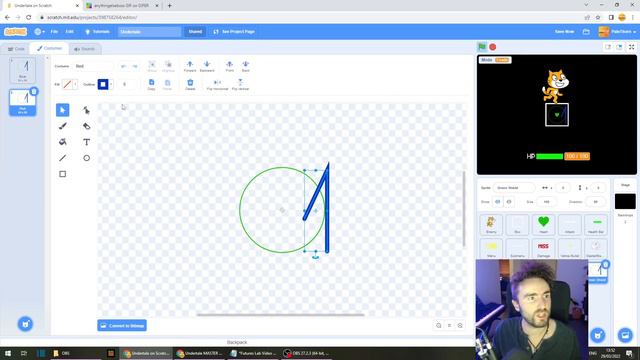Open the language globe dropdown
Screen dimensions: 640x360
coord(39,31)
